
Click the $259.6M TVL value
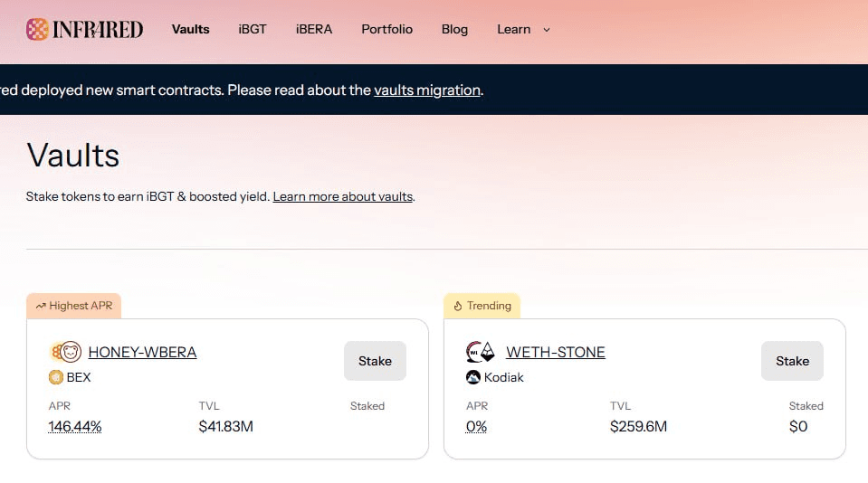pos(638,427)
